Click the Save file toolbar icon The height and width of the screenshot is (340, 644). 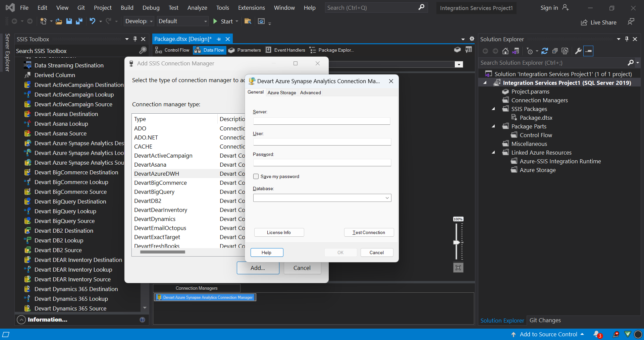pos(69,21)
